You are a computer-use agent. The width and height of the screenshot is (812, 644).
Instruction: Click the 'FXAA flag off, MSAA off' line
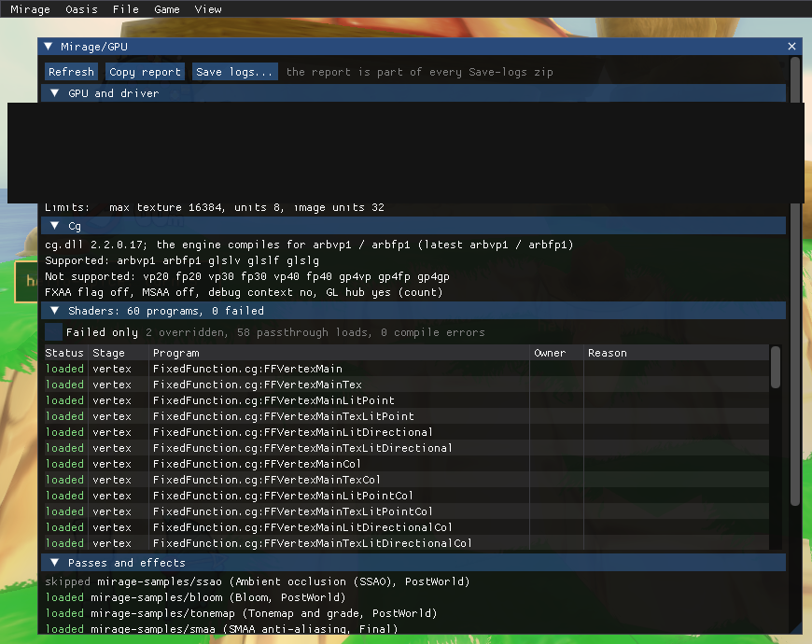244,292
